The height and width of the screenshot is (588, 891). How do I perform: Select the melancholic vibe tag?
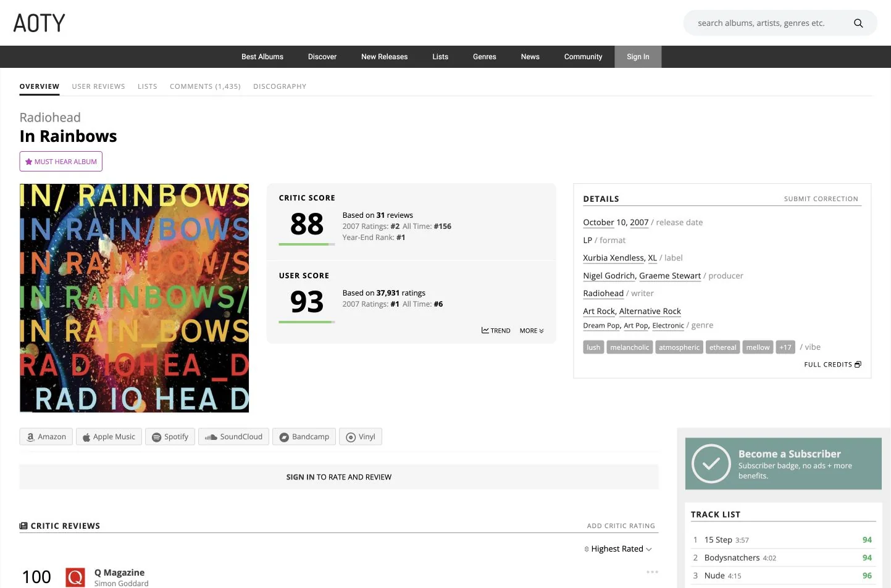630,347
